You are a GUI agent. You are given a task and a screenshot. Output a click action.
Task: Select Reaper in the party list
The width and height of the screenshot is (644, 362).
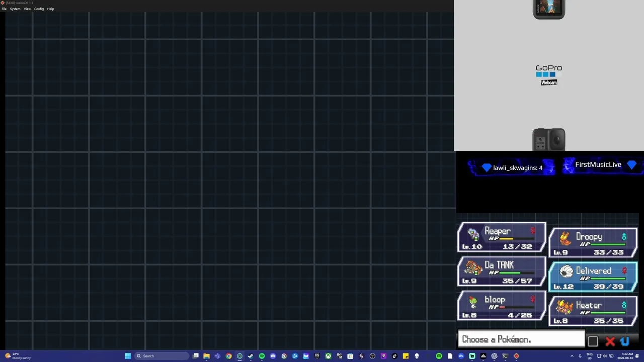(x=502, y=237)
